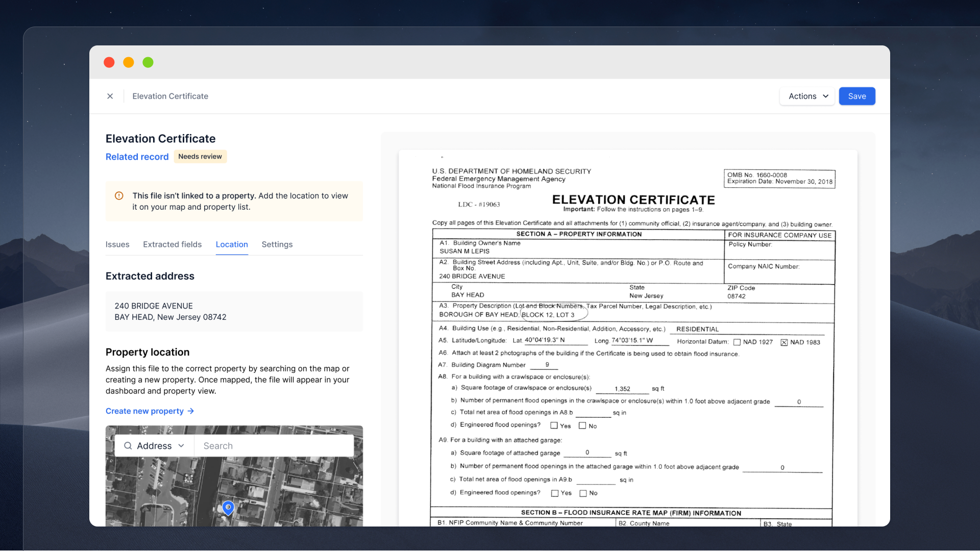980x551 pixels.
Task: Click the Extracted address heading
Action: [150, 276]
